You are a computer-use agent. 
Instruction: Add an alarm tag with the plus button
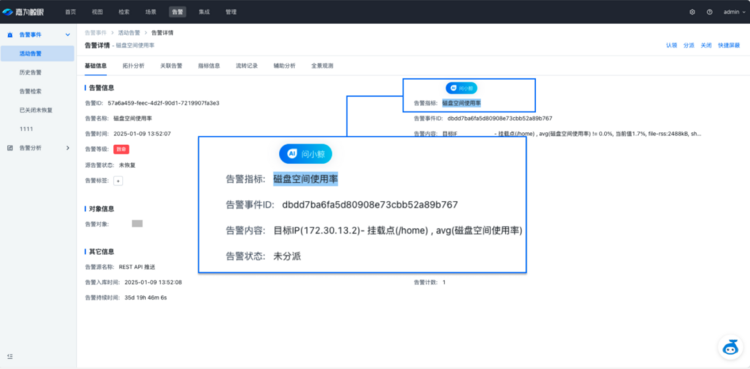119,181
